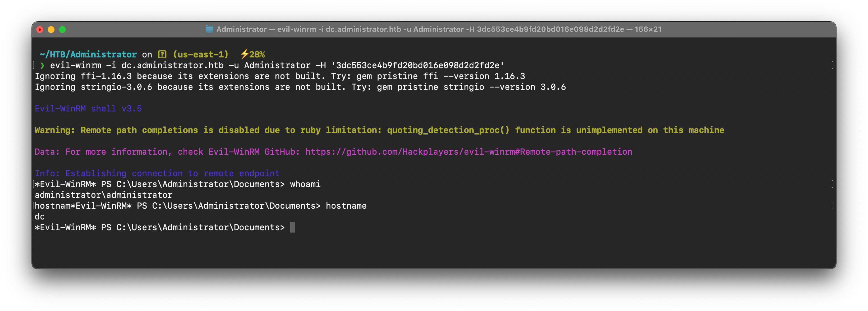The height and width of the screenshot is (311, 868).
Task: Click the 'Evil-WinRM shell v3.5' banner
Action: coord(88,109)
